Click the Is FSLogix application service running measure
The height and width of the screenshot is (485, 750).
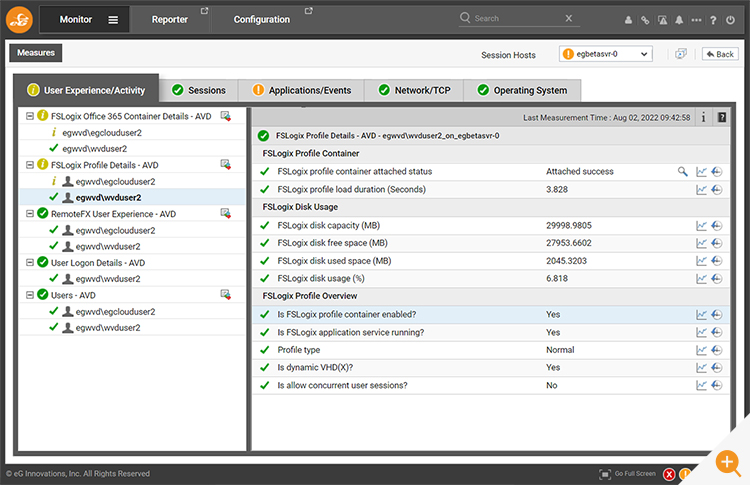(x=351, y=332)
